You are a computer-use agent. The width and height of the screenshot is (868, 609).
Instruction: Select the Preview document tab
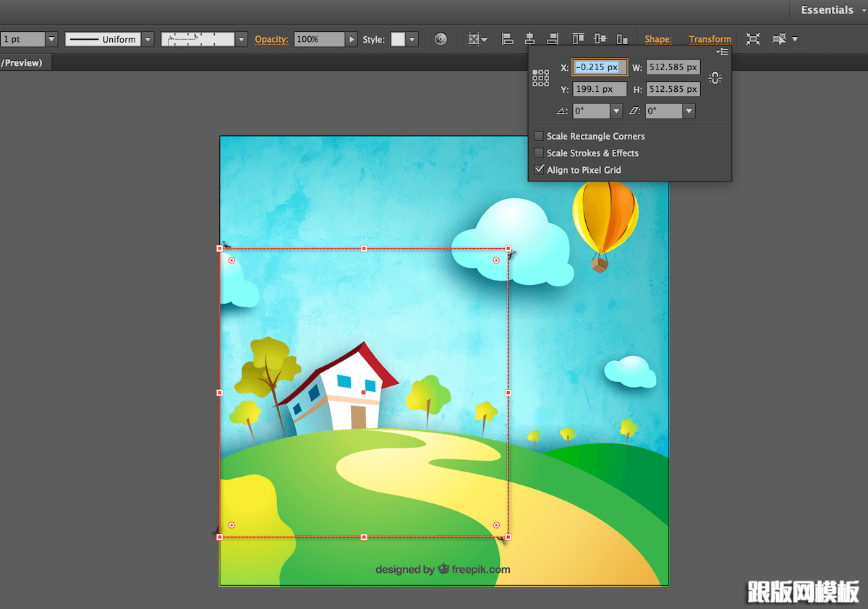[x=25, y=63]
